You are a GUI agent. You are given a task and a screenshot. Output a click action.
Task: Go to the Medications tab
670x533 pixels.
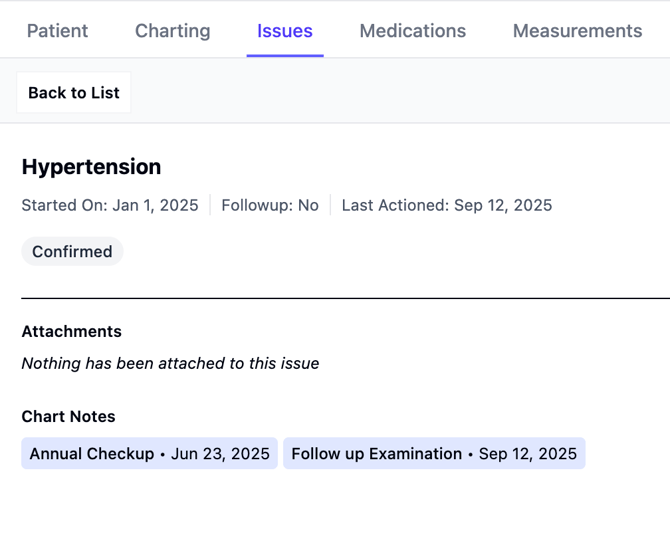click(412, 31)
